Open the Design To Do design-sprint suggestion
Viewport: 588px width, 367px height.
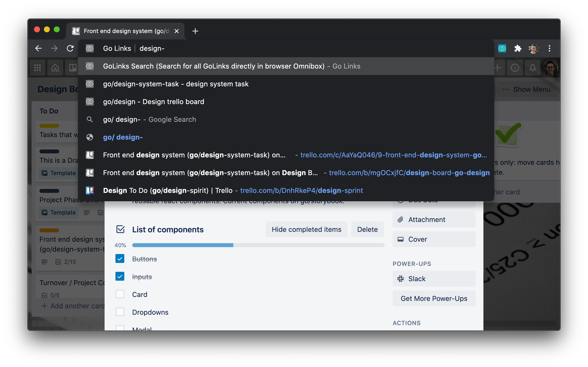(x=286, y=190)
